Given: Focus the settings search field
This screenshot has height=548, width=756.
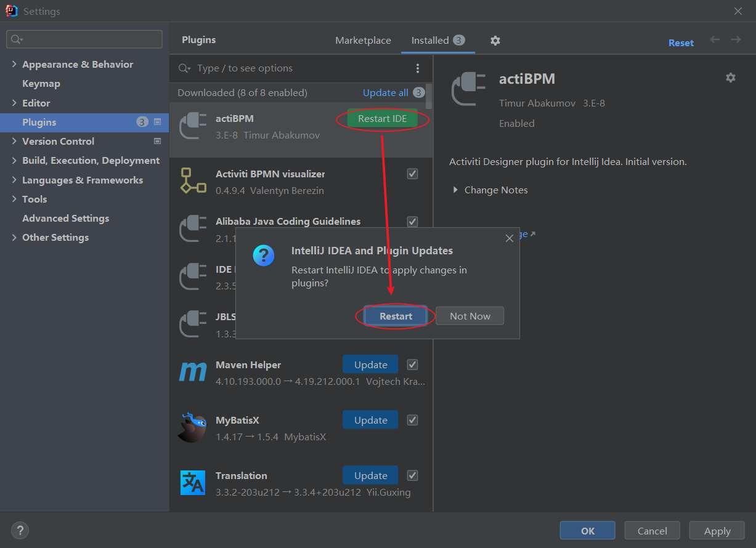Looking at the screenshot, I should 84,39.
